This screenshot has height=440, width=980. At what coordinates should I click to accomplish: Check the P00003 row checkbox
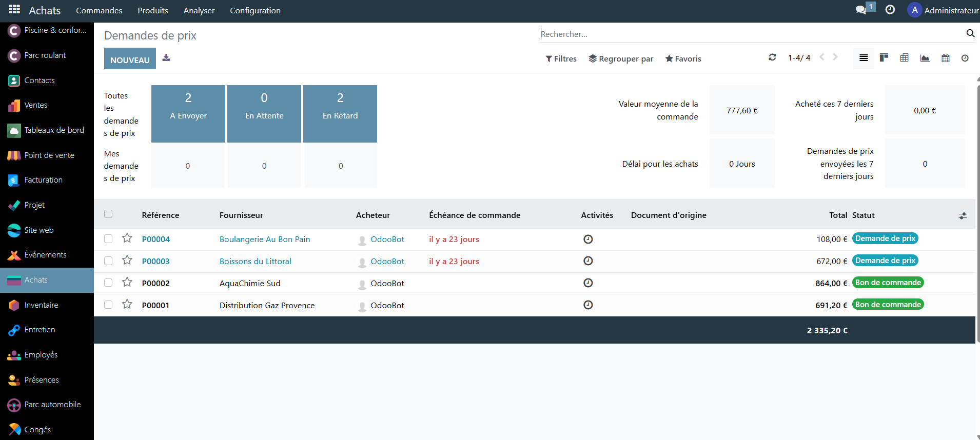click(x=108, y=261)
